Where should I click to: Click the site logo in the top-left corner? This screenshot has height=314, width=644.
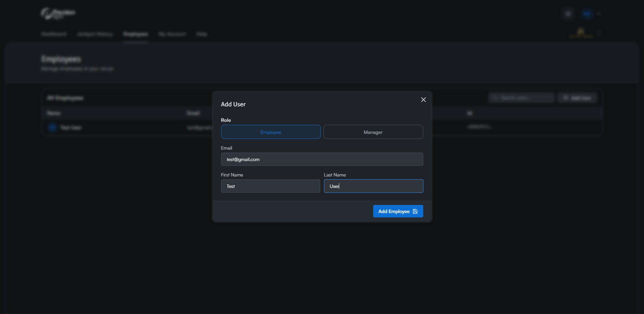click(x=58, y=13)
